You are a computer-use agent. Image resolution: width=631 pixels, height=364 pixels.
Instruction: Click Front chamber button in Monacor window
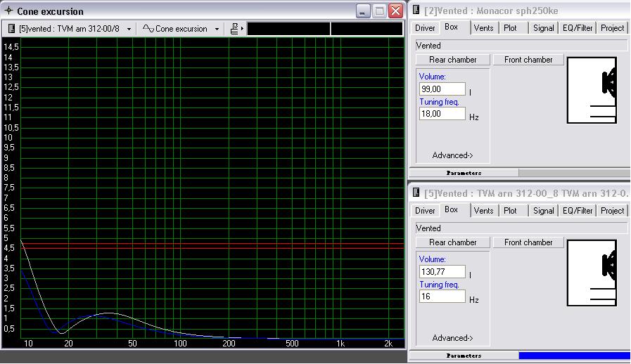pos(528,60)
